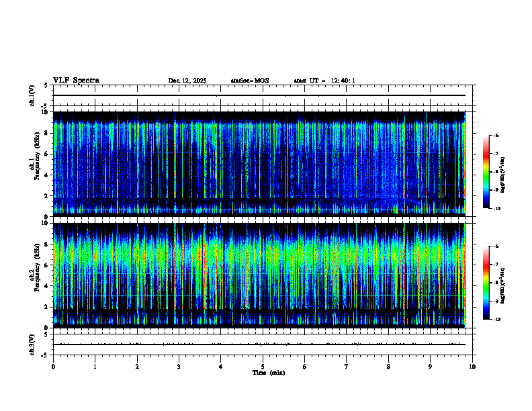Click the "5" tick label on time axis
This screenshot has height=411, width=532.
(x=263, y=367)
